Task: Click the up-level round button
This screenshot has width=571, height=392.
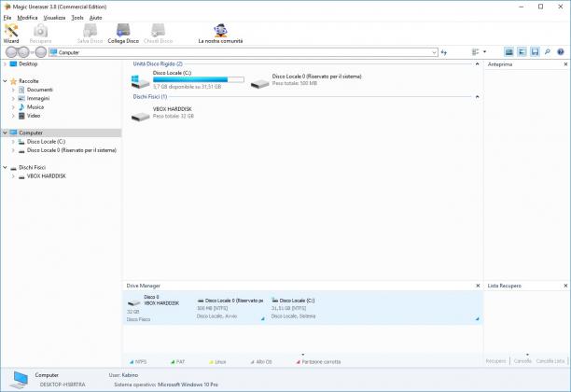Action: [41, 52]
